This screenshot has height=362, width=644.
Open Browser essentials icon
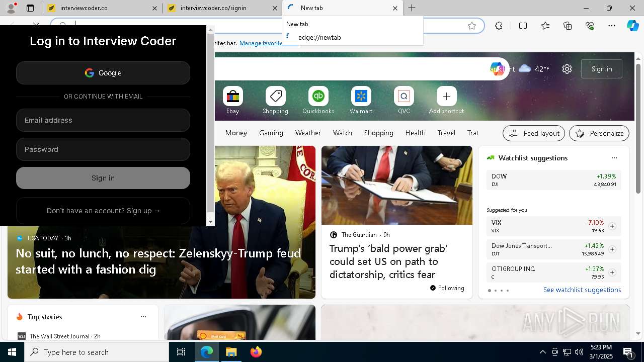(590, 26)
